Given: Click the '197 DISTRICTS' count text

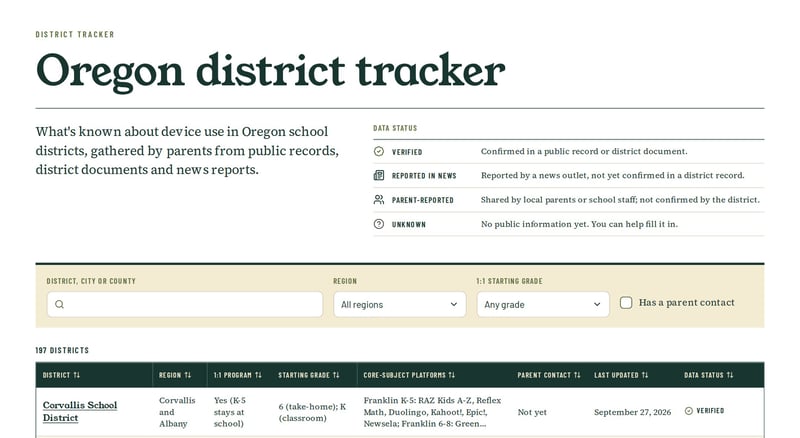Looking at the screenshot, I should [62, 350].
